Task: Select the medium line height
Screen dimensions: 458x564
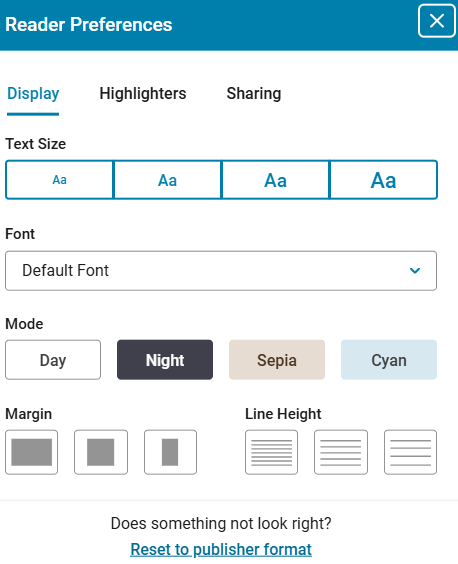Action: [341, 452]
